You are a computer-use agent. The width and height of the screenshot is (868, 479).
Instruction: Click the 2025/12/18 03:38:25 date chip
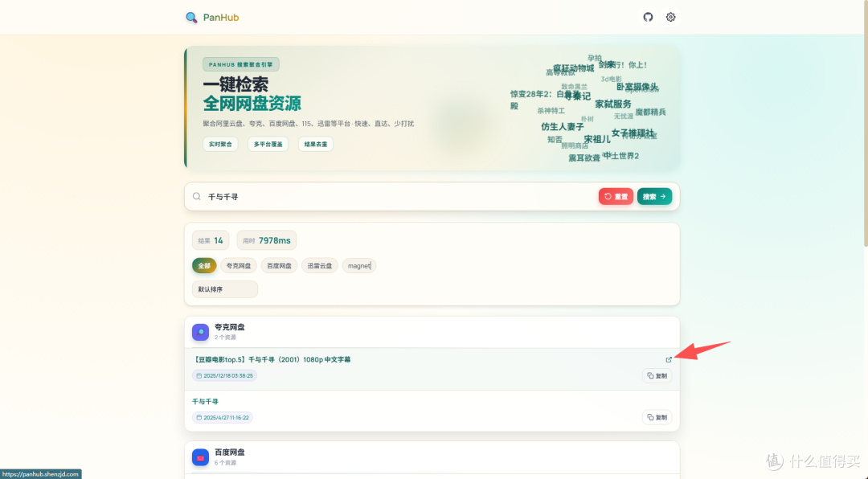click(225, 375)
